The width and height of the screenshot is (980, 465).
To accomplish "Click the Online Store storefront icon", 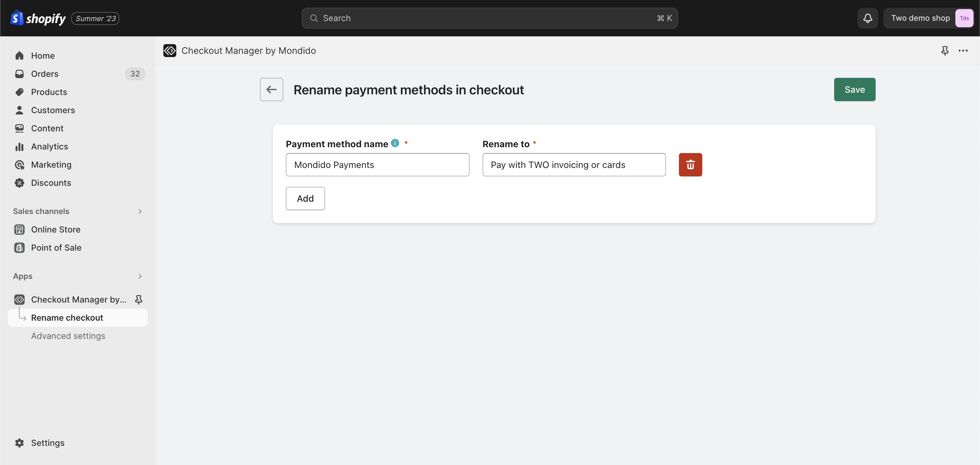I will coord(19,230).
